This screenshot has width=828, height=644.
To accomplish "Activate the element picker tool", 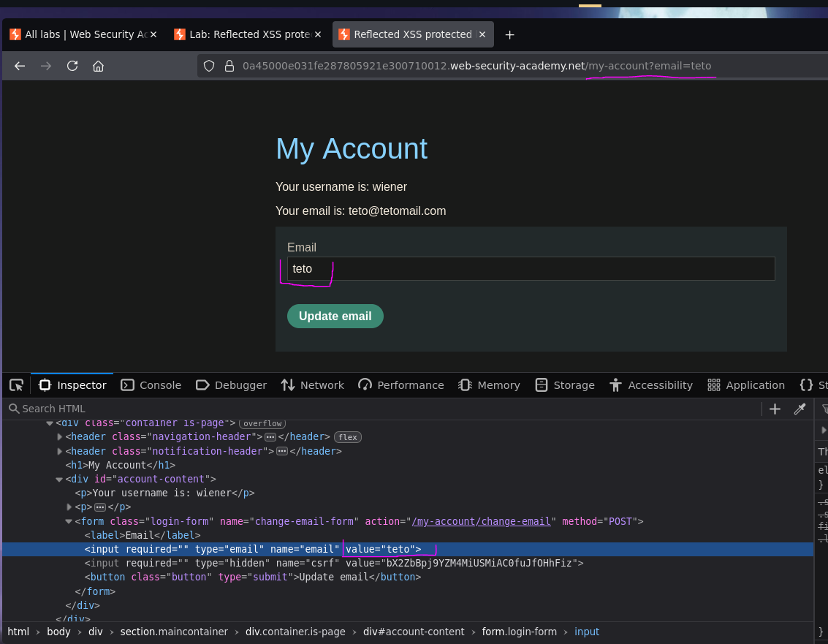I will click(16, 385).
